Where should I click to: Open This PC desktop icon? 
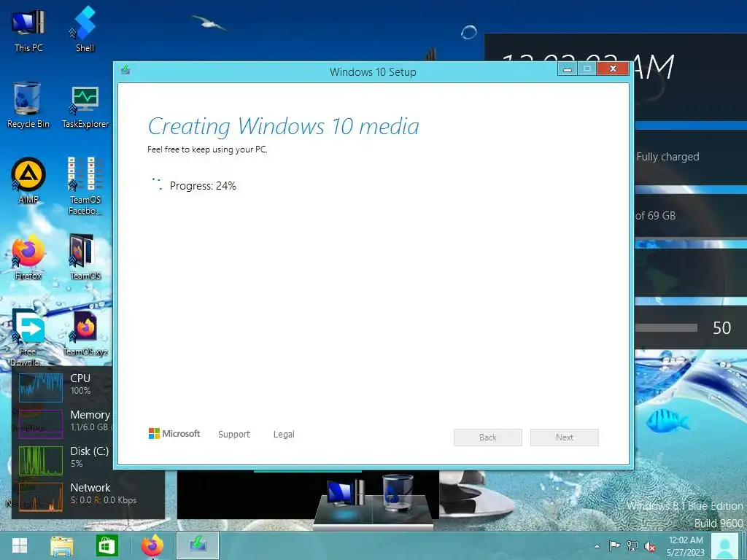tap(28, 29)
